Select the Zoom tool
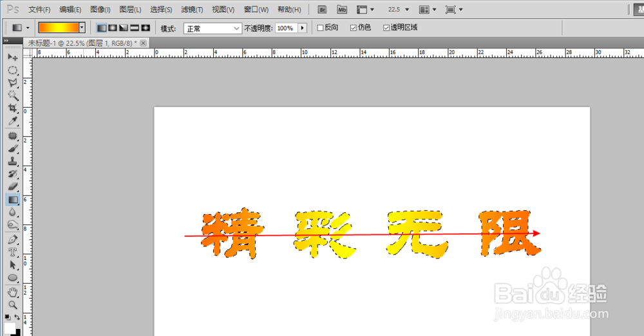644x336 pixels. 13,305
